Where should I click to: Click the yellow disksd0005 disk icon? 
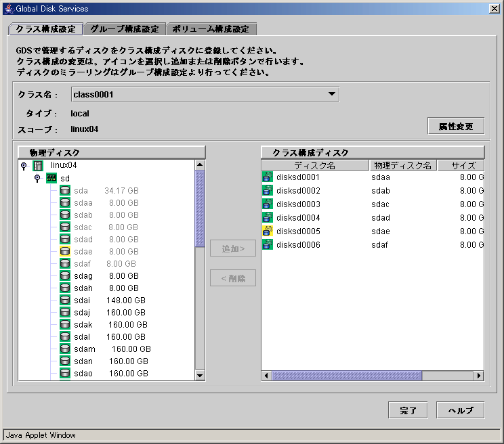[x=268, y=231]
